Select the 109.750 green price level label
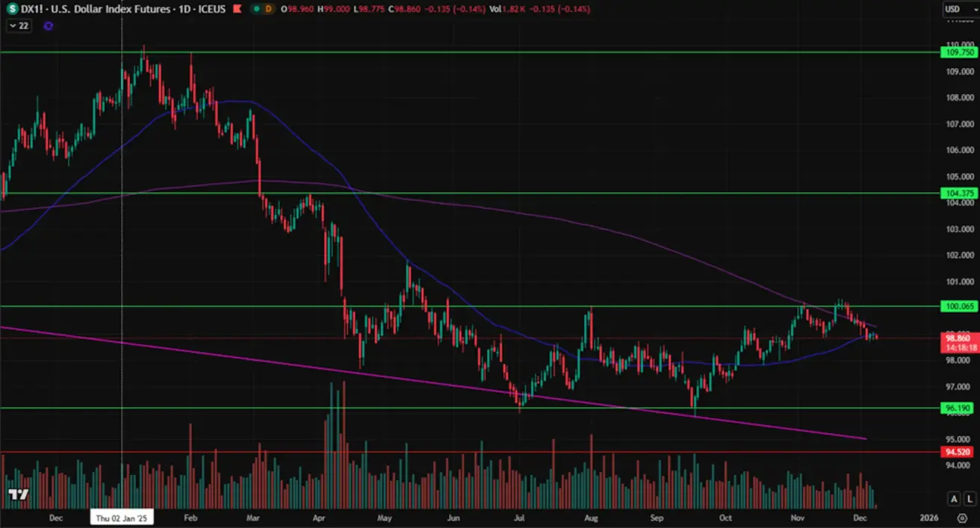 pyautogui.click(x=959, y=52)
